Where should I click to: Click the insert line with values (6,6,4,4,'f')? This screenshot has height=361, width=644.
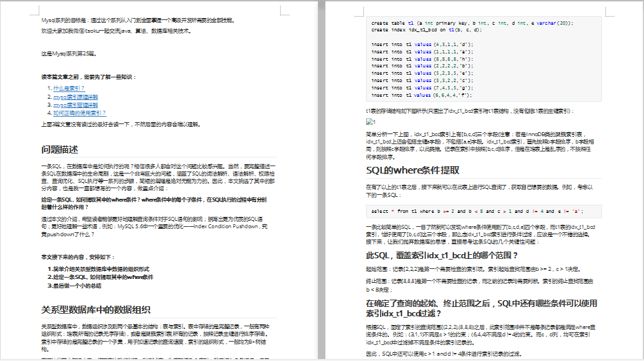click(x=422, y=95)
